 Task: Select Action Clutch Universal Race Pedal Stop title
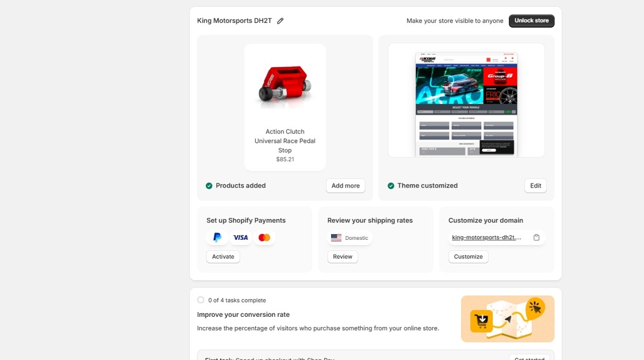coord(285,141)
